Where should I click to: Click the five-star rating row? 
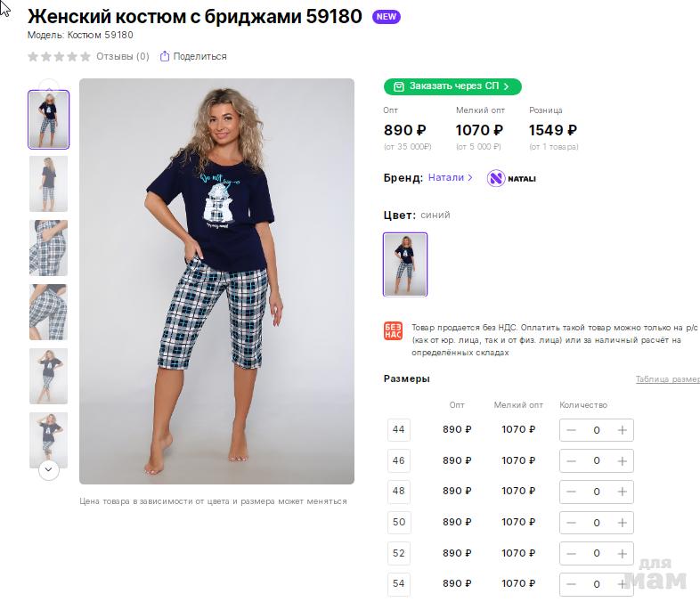59,56
